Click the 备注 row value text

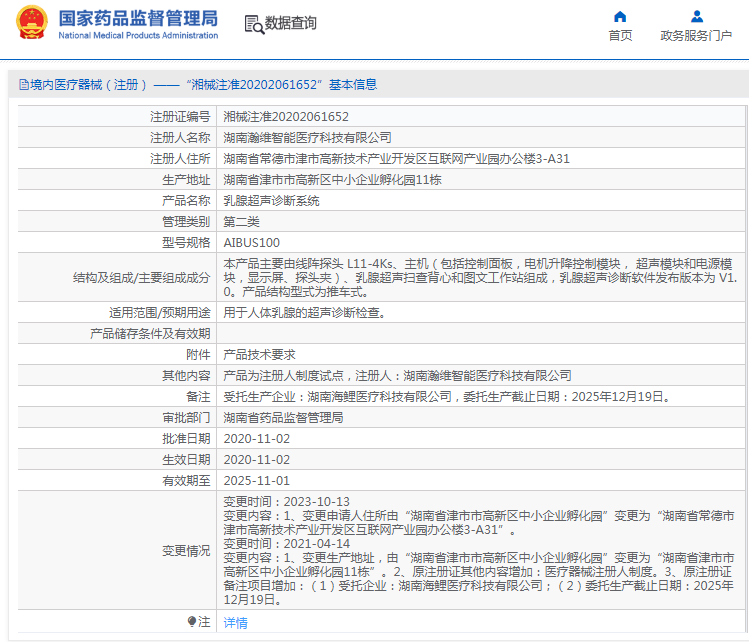coord(447,396)
